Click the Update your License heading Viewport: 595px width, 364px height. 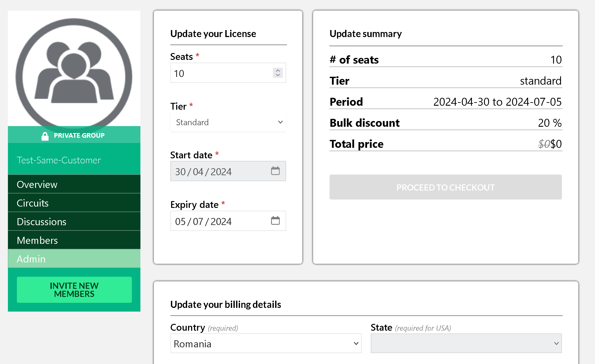(x=213, y=34)
